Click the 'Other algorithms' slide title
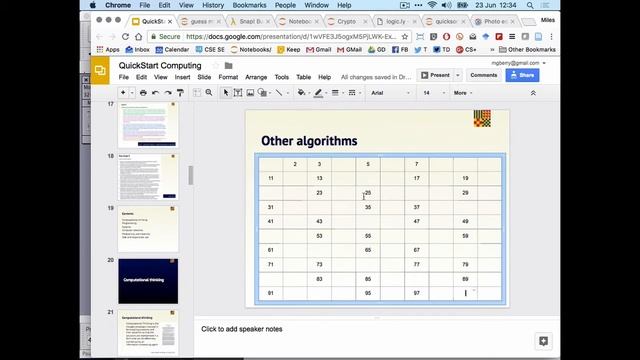The height and width of the screenshot is (360, 640). [x=309, y=141]
